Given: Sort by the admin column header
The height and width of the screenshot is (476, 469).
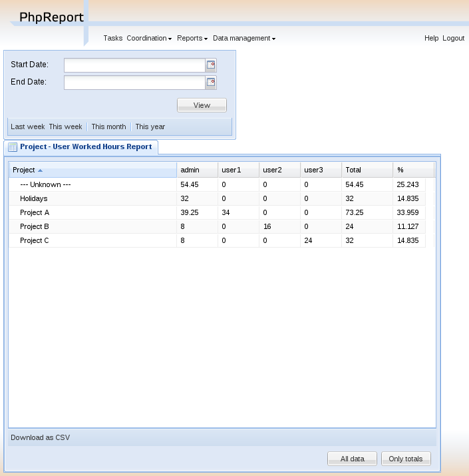Looking at the screenshot, I should click(x=197, y=170).
